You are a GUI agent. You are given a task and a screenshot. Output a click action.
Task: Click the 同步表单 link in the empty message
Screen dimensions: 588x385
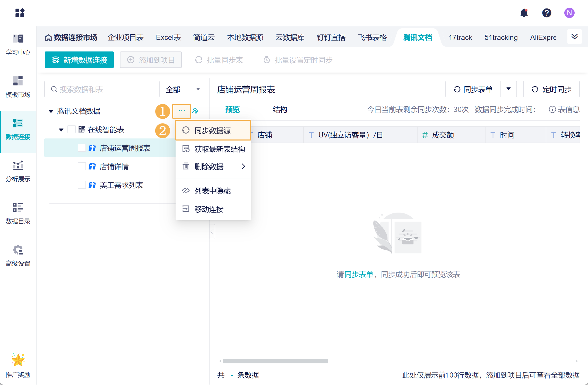pyautogui.click(x=359, y=274)
